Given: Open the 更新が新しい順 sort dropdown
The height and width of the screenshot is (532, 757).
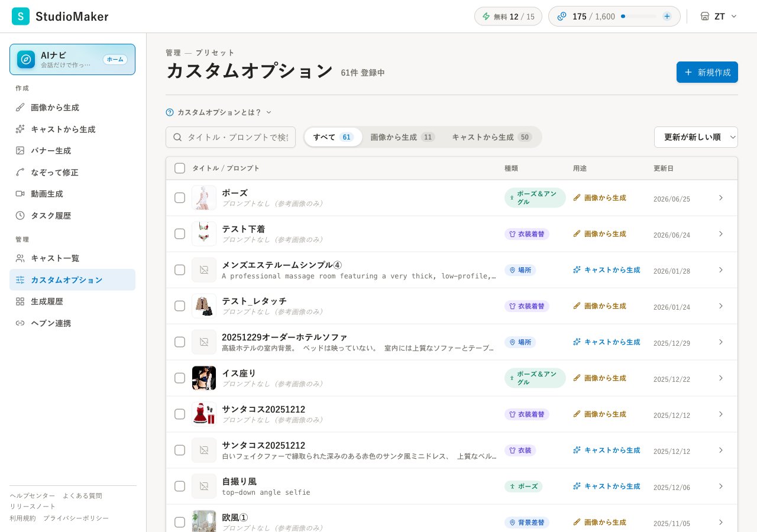Looking at the screenshot, I should [696, 137].
